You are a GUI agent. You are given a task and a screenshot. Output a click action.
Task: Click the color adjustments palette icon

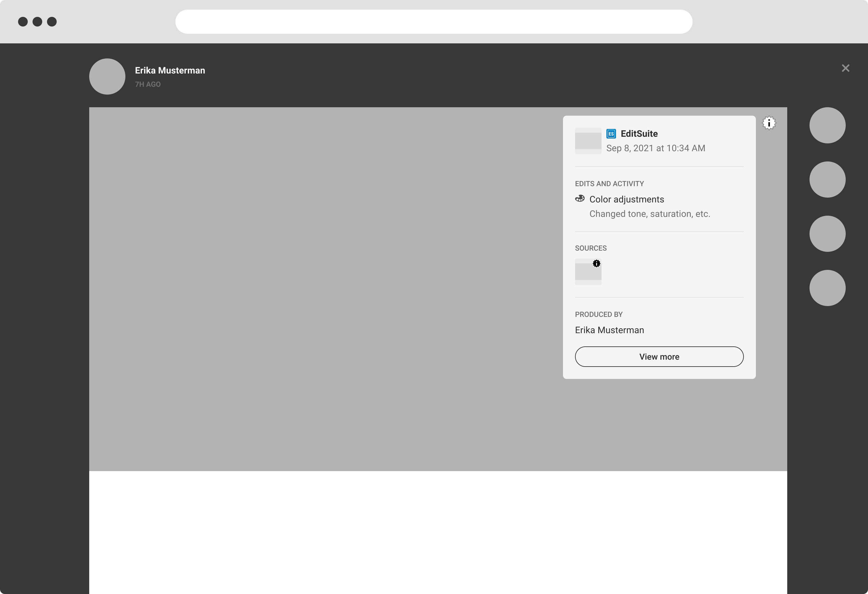point(580,199)
